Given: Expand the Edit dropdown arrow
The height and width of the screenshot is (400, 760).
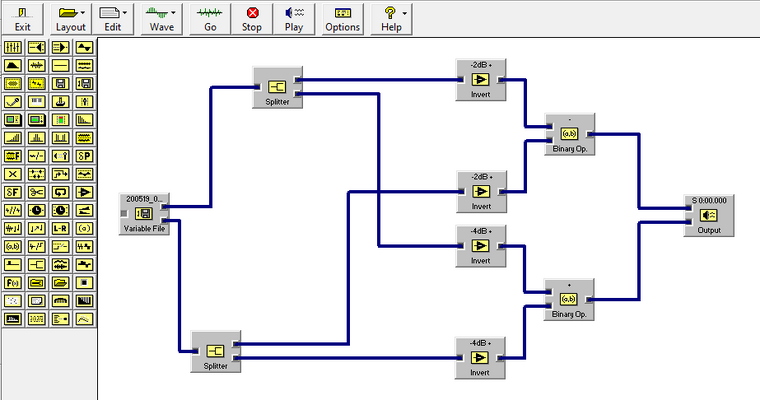Looking at the screenshot, I should 125,13.
